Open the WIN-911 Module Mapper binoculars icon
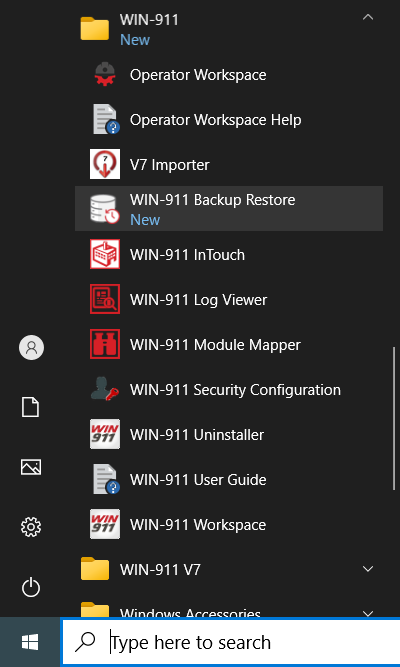 click(105, 344)
